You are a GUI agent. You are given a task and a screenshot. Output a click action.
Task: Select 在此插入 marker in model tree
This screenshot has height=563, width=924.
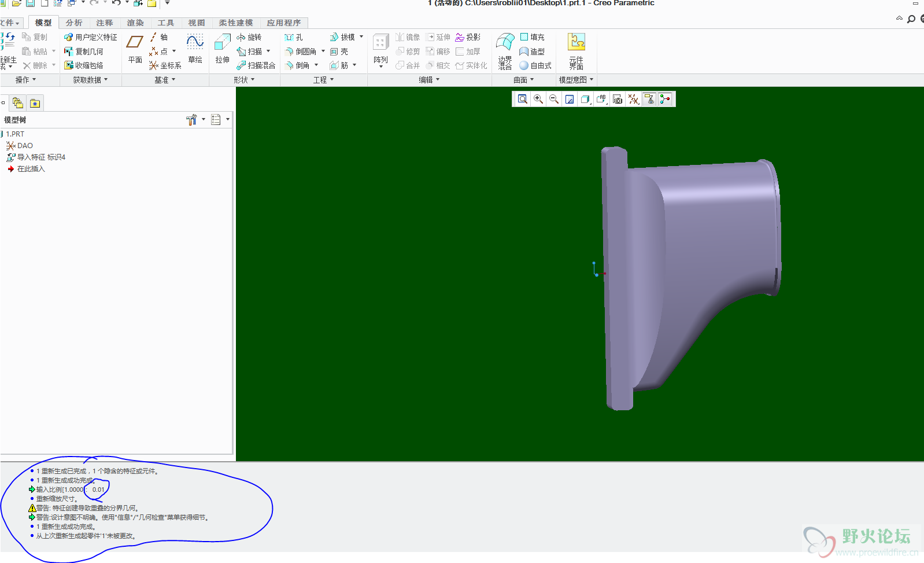click(x=26, y=169)
